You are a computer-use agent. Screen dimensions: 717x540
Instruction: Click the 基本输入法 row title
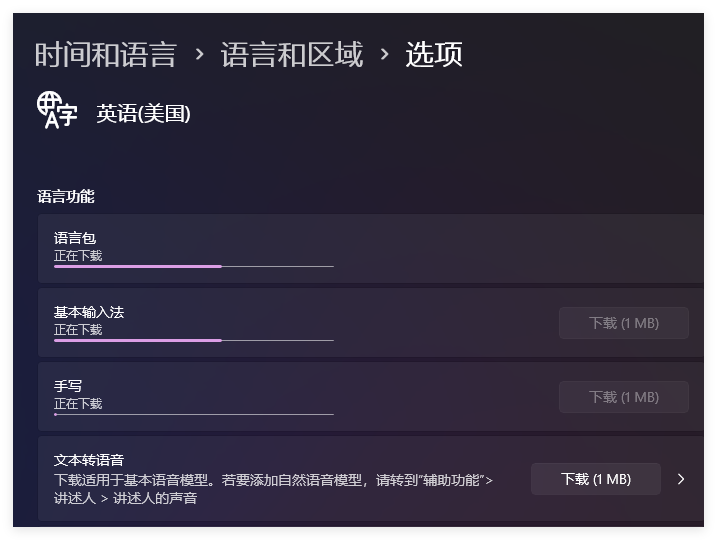point(89,312)
